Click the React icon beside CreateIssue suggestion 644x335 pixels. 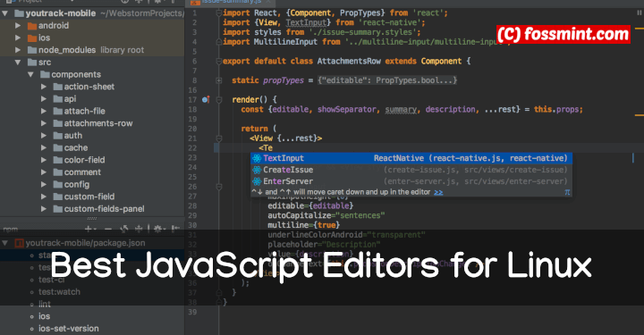pos(257,170)
